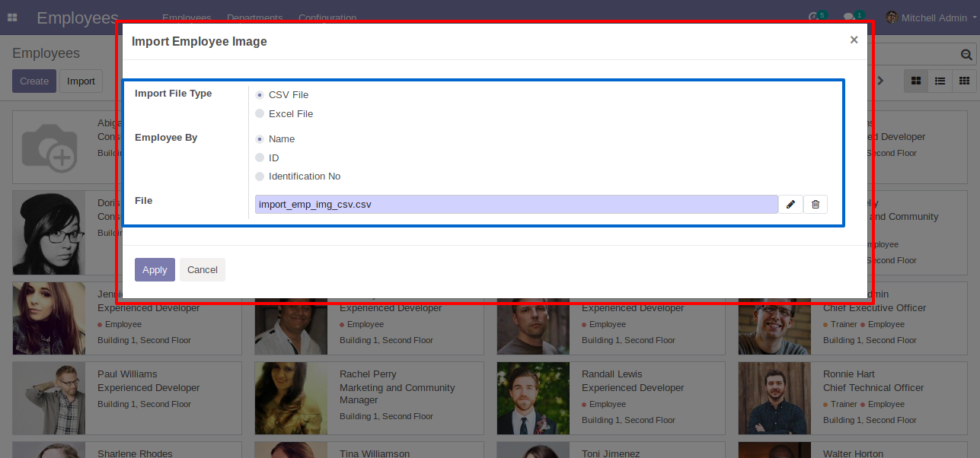The image size is (980, 458).
Task: Click the Employees app title
Action: (78, 17)
